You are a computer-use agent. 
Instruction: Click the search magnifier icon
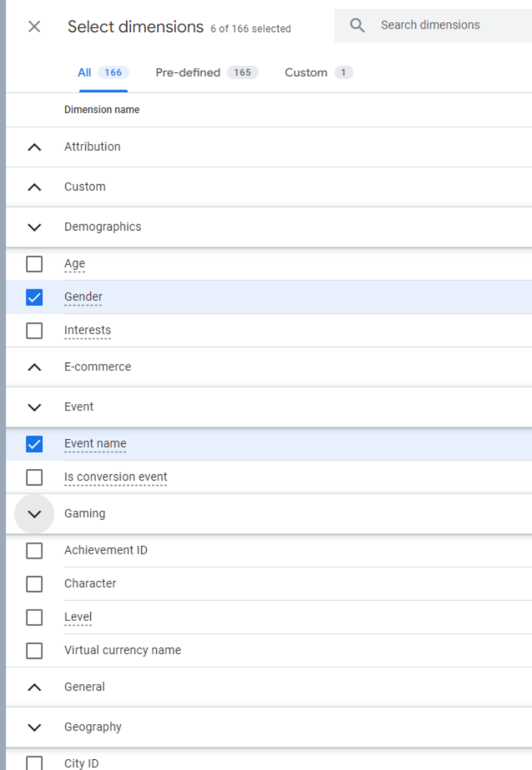coord(357,26)
